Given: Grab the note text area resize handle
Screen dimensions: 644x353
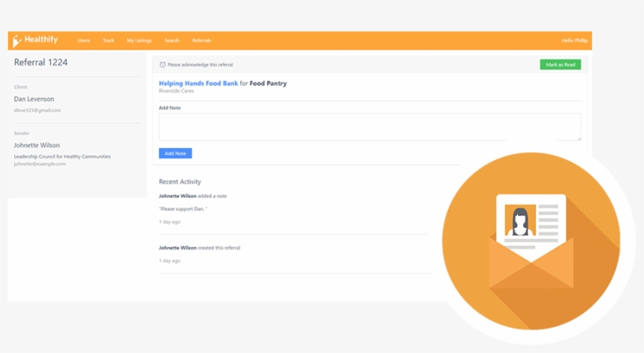Looking at the screenshot, I should [579, 139].
